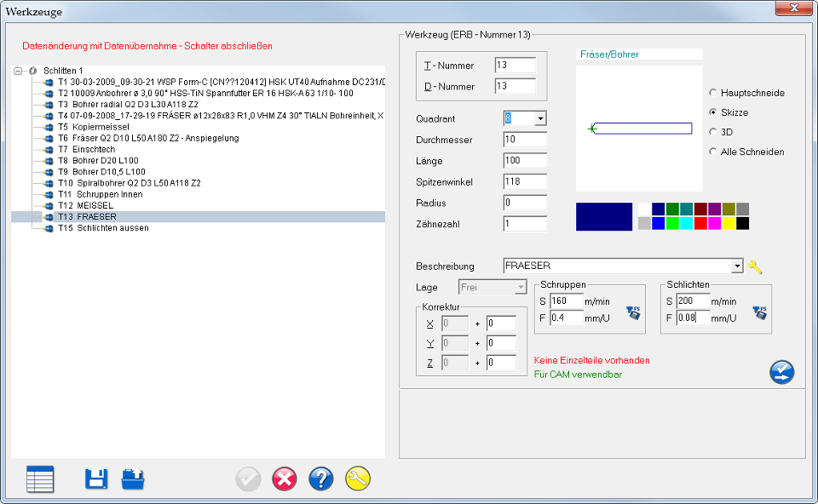Select T10 Spiralbohrer entry

pyautogui.click(x=130, y=183)
